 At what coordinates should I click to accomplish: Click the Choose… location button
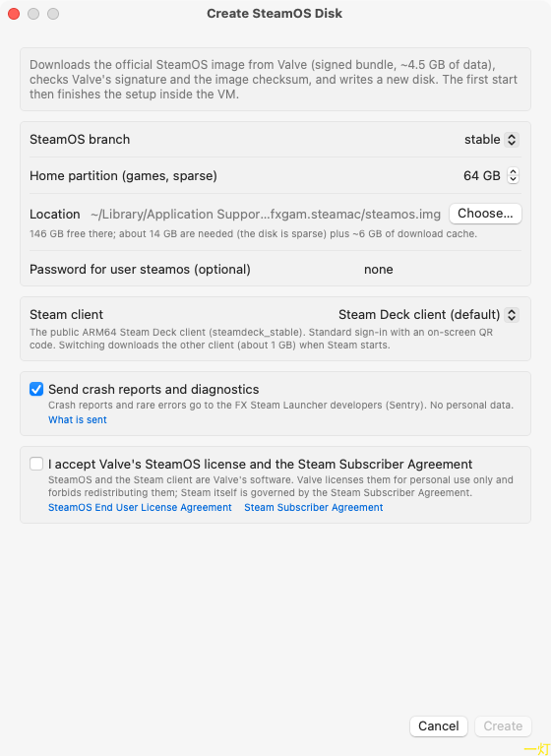[485, 214]
